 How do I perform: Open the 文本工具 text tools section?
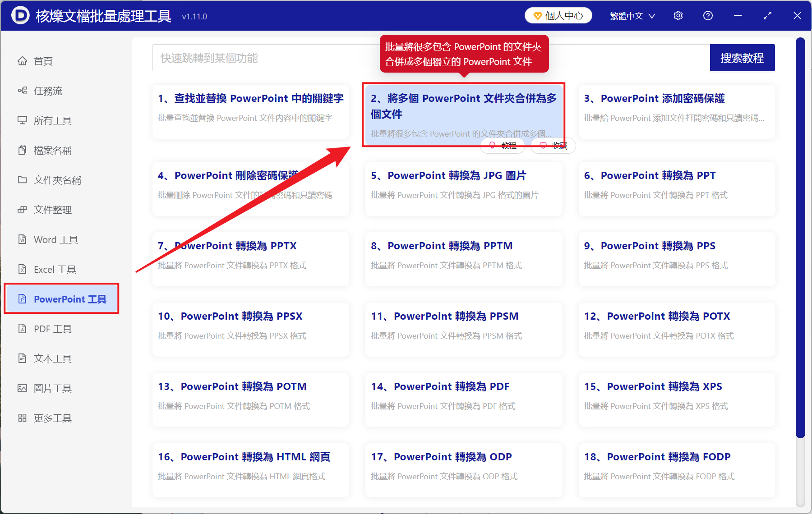52,358
